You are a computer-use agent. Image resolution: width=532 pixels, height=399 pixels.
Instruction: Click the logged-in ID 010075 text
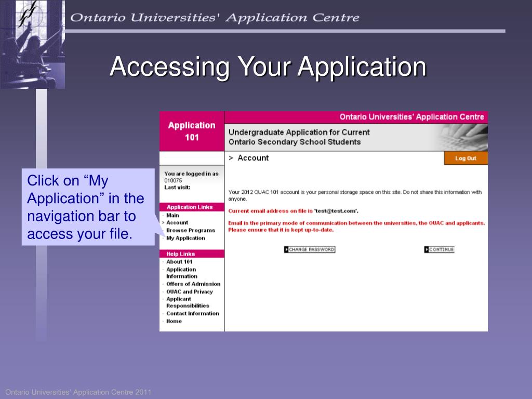point(173,180)
